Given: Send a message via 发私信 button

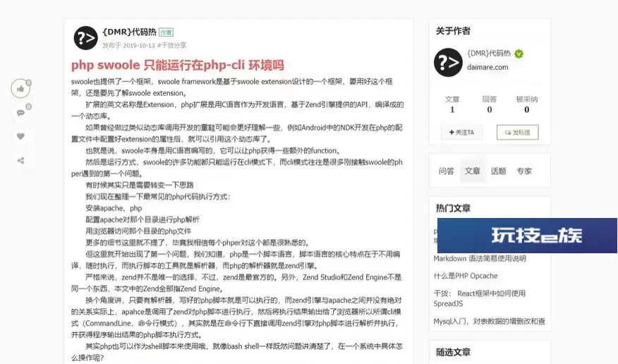Looking at the screenshot, I should (x=518, y=133).
